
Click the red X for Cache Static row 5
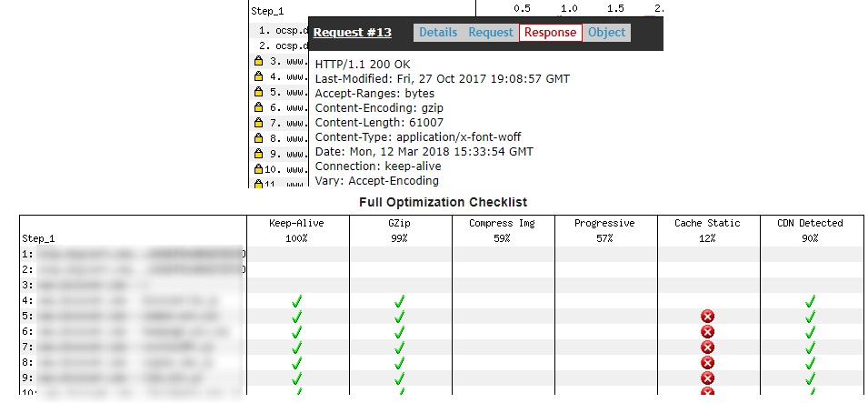pyautogui.click(x=708, y=316)
